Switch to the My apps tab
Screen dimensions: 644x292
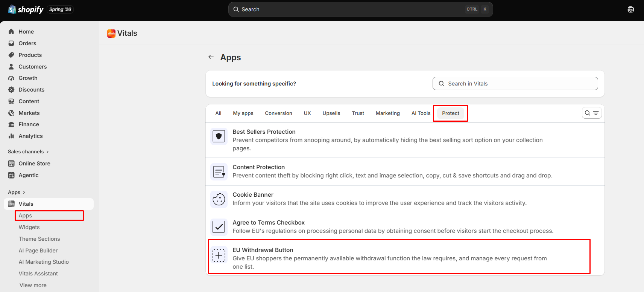coord(243,113)
